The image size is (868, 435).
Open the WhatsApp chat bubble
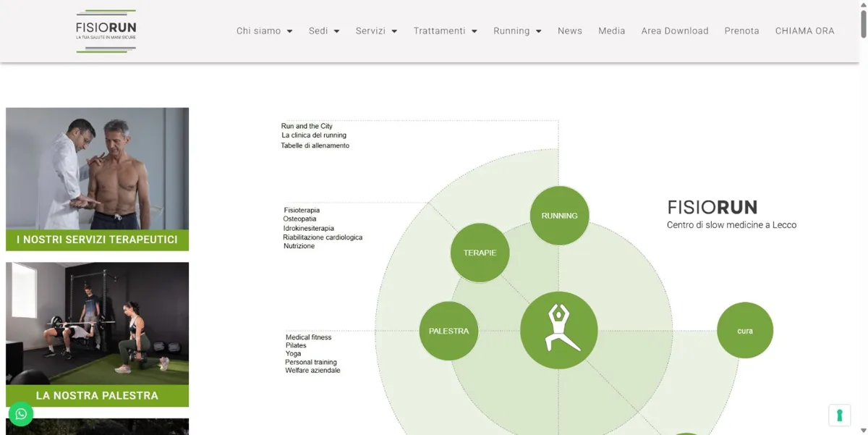coord(21,414)
